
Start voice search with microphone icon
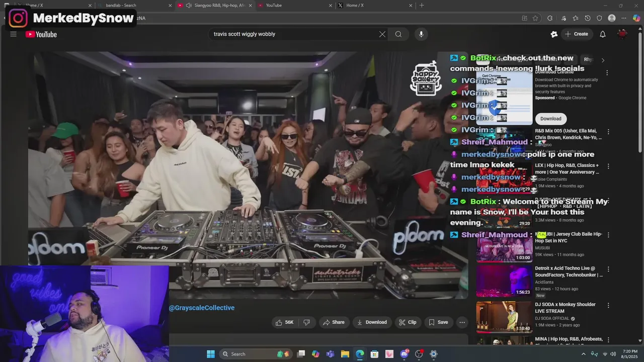point(421,34)
